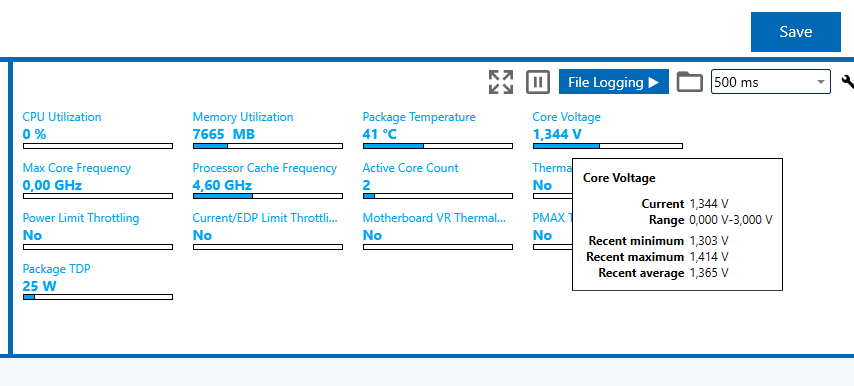Click the No value under Motherboard VR Thermal

coord(372,235)
